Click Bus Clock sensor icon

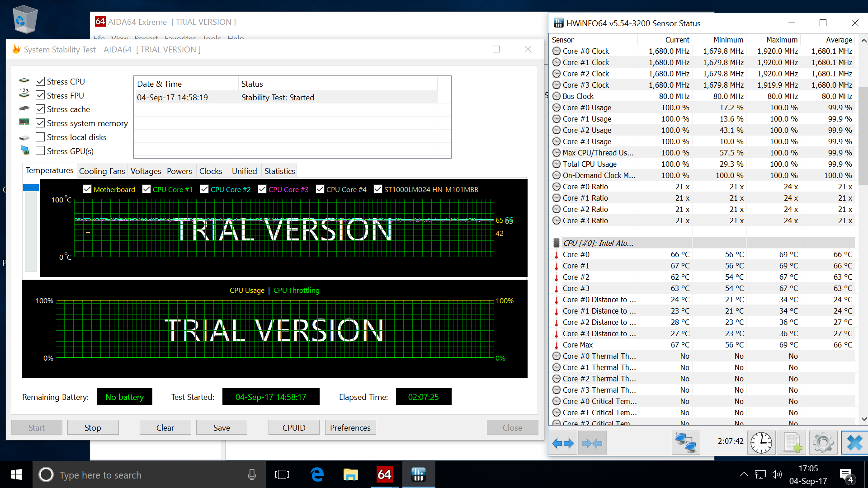click(x=557, y=96)
